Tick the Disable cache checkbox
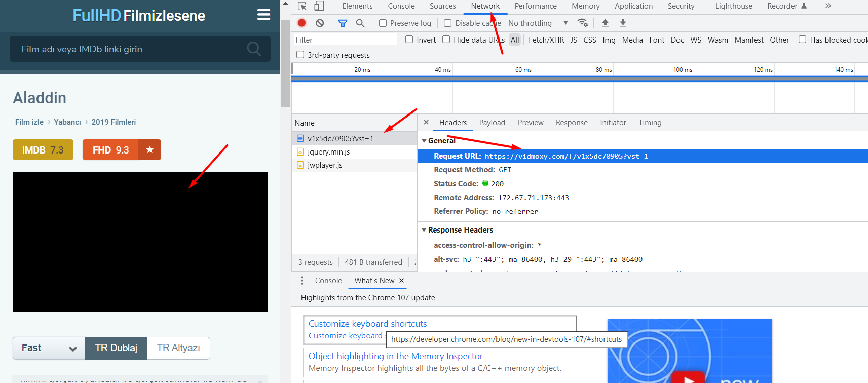 [x=448, y=23]
